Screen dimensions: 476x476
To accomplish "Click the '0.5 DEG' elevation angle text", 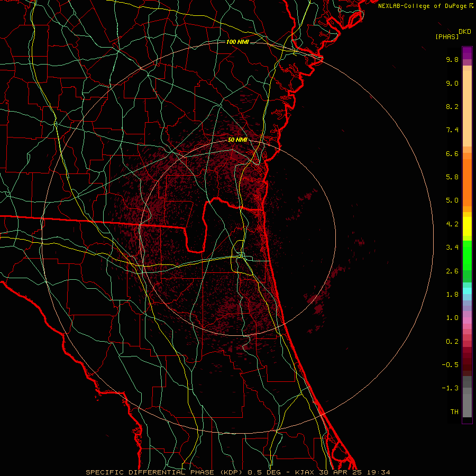I will point(264,472).
